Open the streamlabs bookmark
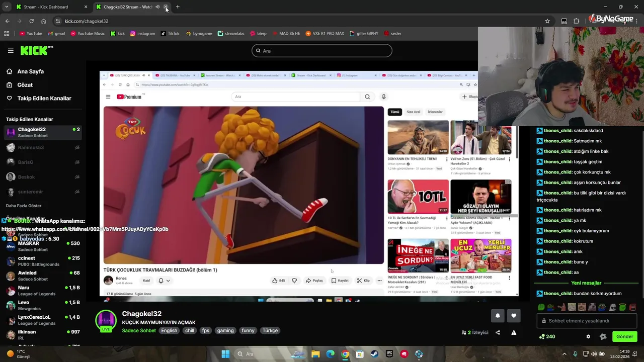 click(231, 34)
